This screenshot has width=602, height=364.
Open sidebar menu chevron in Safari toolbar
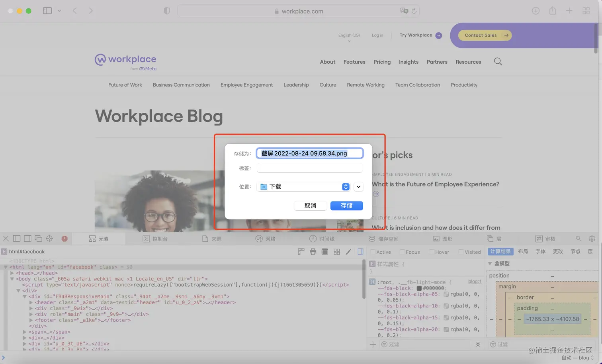[x=59, y=11]
